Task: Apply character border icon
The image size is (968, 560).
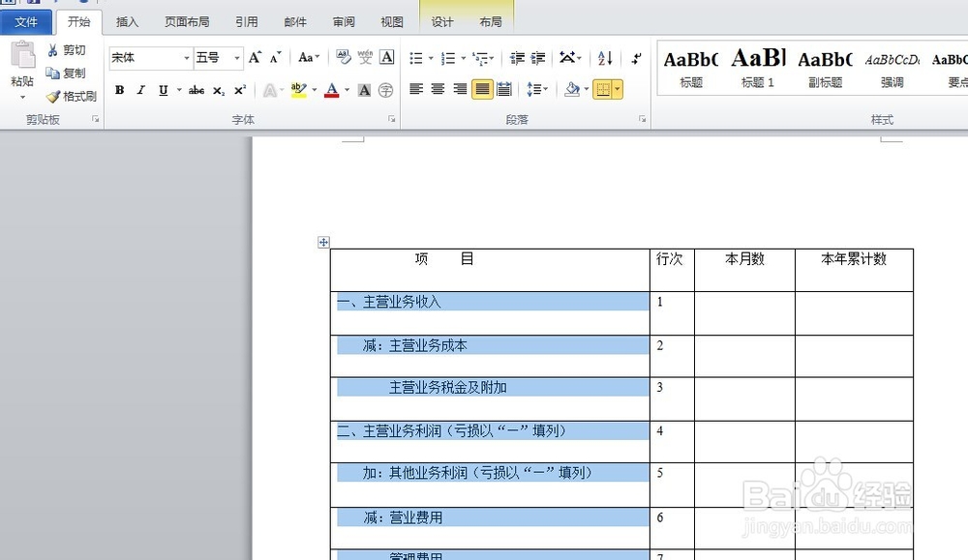Action: click(x=386, y=57)
